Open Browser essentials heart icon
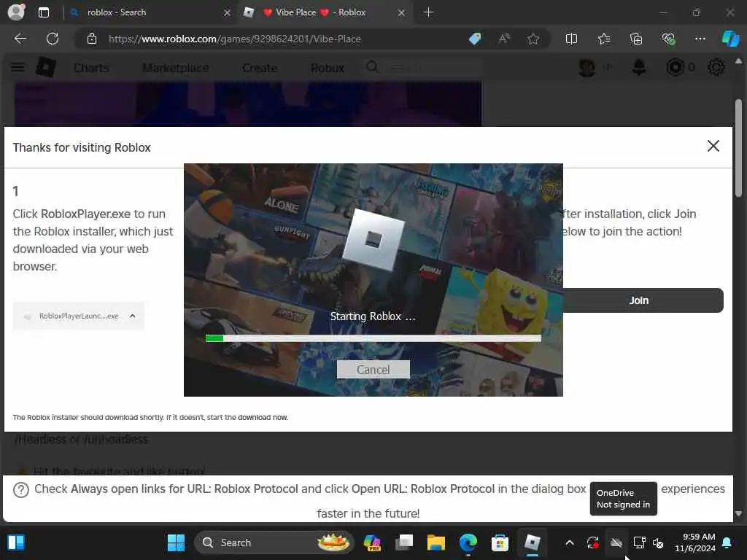 668,39
